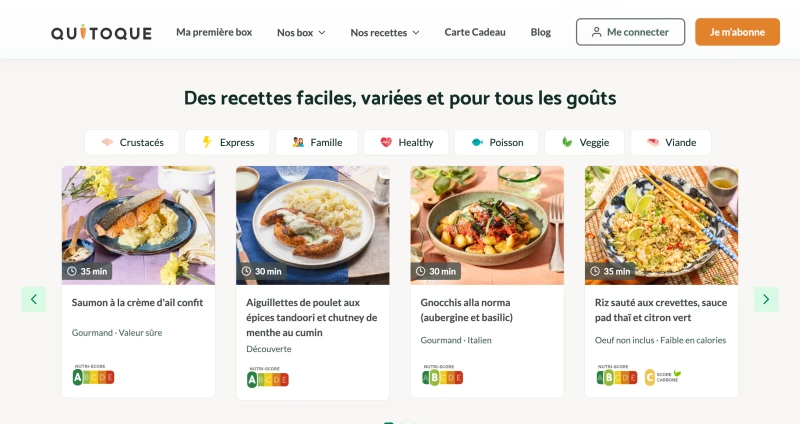
Task: Click the Quitoque logo
Action: coord(101,33)
